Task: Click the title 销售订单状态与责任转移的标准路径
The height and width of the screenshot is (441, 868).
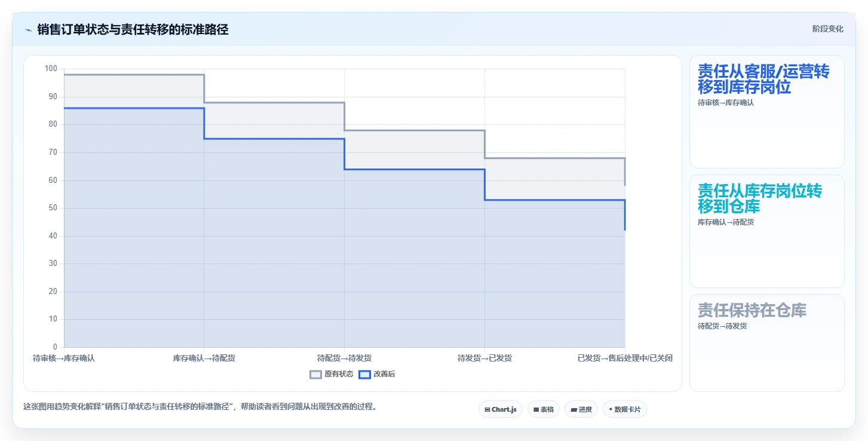Action: tap(133, 29)
